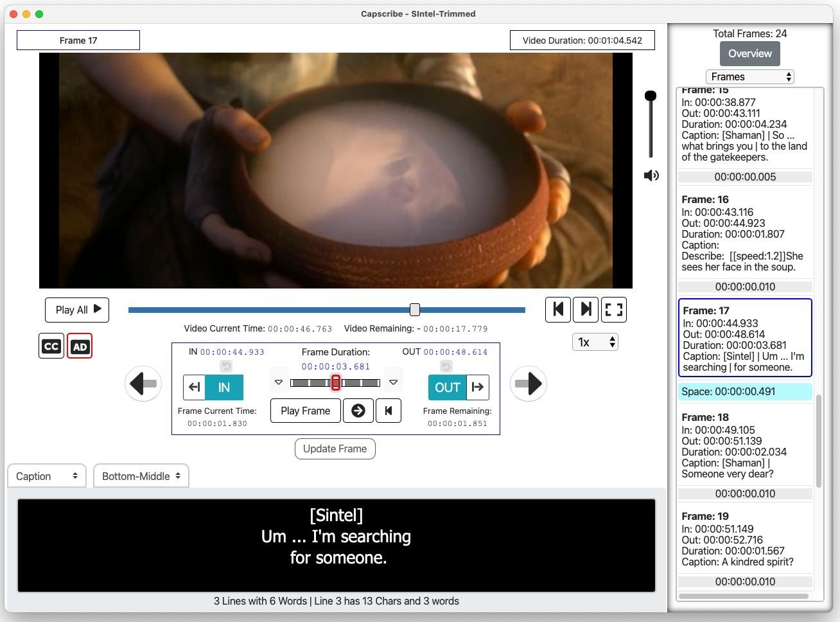Click the vertical volume slider knob
Viewport: 840px width, 622px height.
click(651, 96)
